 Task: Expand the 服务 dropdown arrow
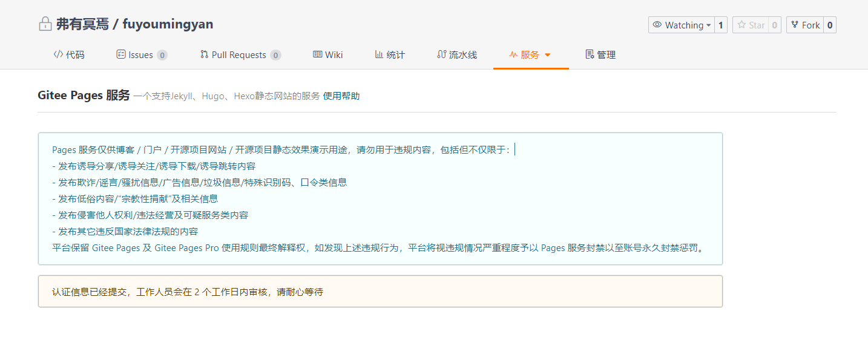pos(548,55)
